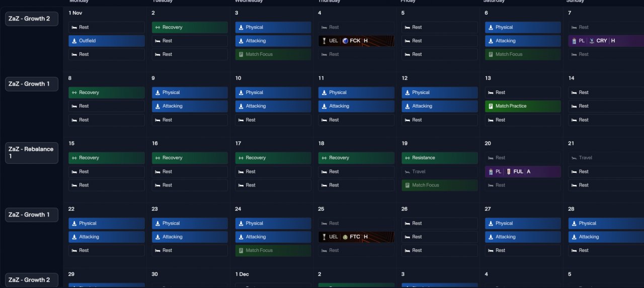Screen dimensions: 644x288
Task: Open the ZaZ - Growth 1 schedule for 8 Nov week
Action: (x=32, y=84)
